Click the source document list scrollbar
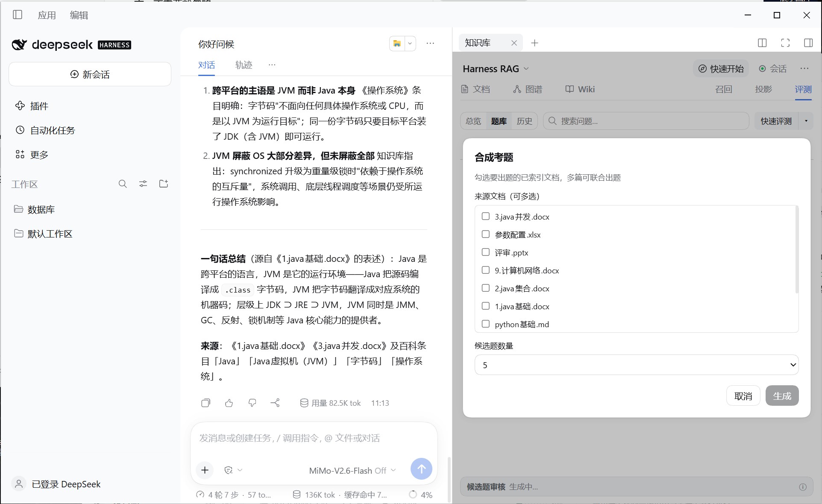Image resolution: width=822 pixels, height=504 pixels. coord(797,250)
